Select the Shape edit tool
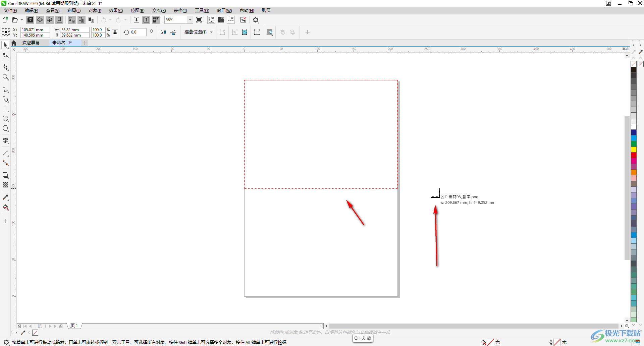 [x=5, y=56]
